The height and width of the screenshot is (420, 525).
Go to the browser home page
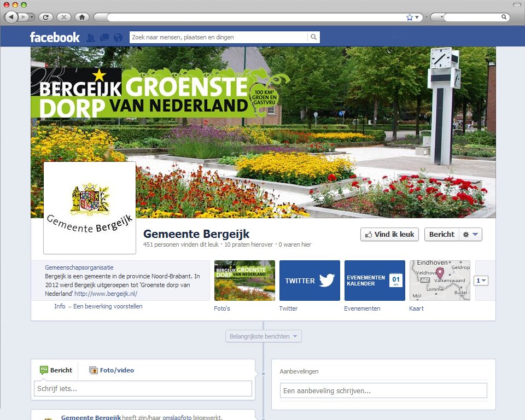82,17
